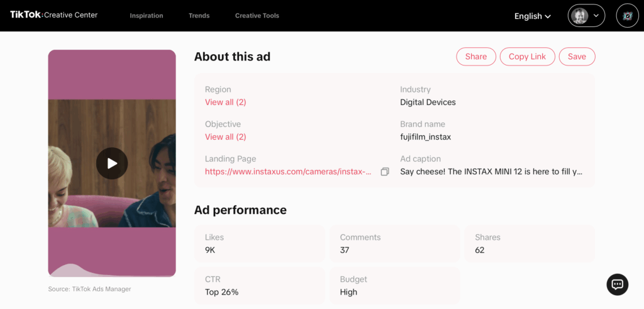Open the instaxus.com landing page link

[x=289, y=172]
